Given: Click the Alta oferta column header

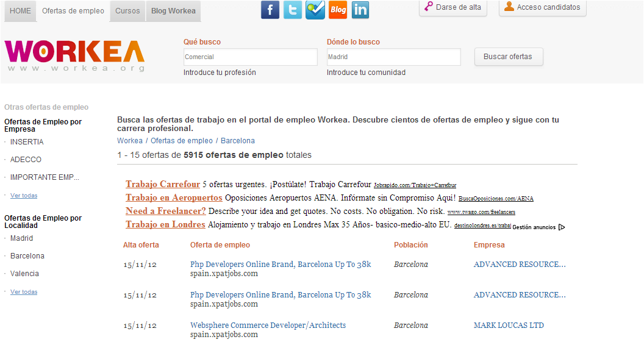Looking at the screenshot, I should click(141, 245).
